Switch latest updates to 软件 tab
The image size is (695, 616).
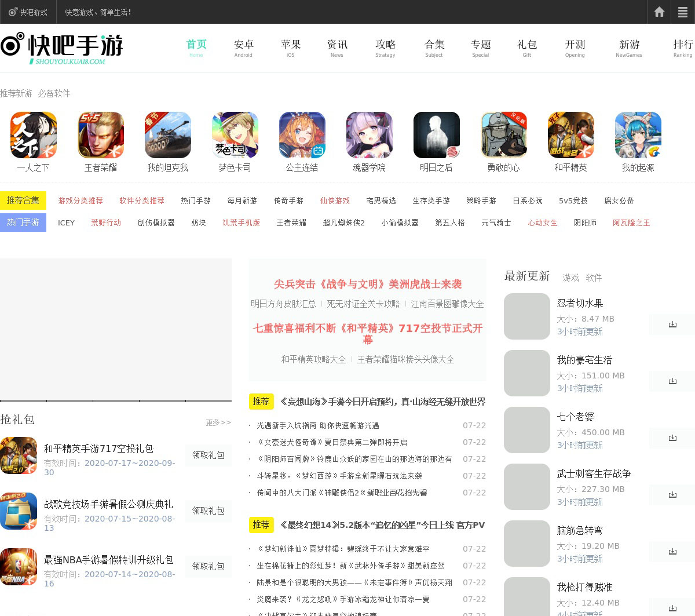[x=594, y=278]
